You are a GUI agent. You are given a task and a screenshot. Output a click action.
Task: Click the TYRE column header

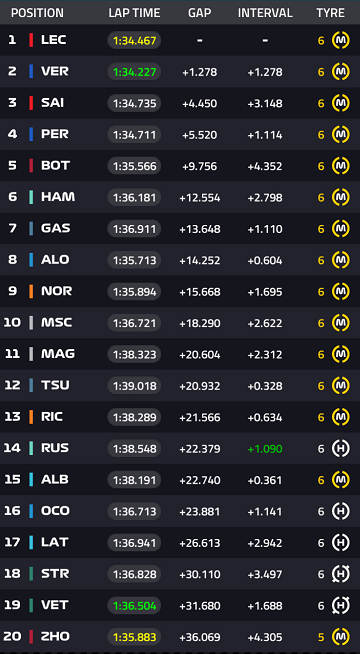coord(330,13)
